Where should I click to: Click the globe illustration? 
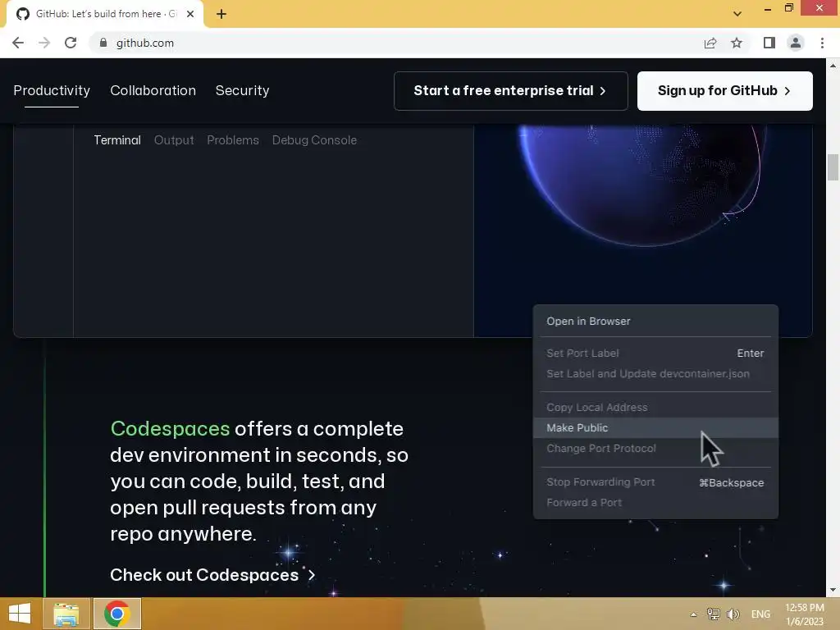(x=642, y=185)
